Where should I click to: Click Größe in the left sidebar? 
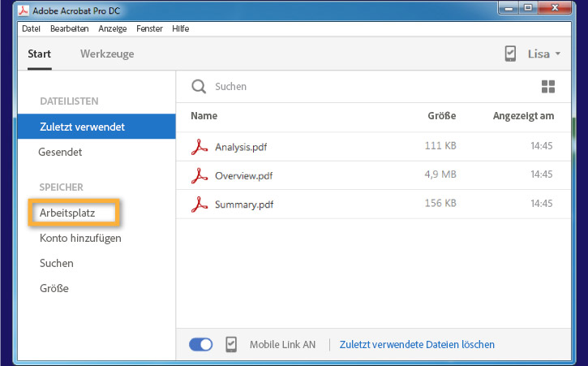[54, 288]
